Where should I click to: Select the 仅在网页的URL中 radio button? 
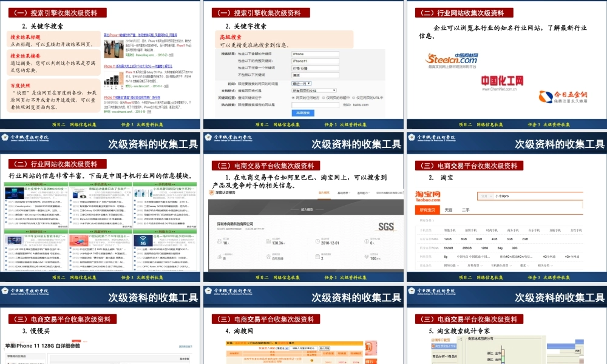click(353, 98)
